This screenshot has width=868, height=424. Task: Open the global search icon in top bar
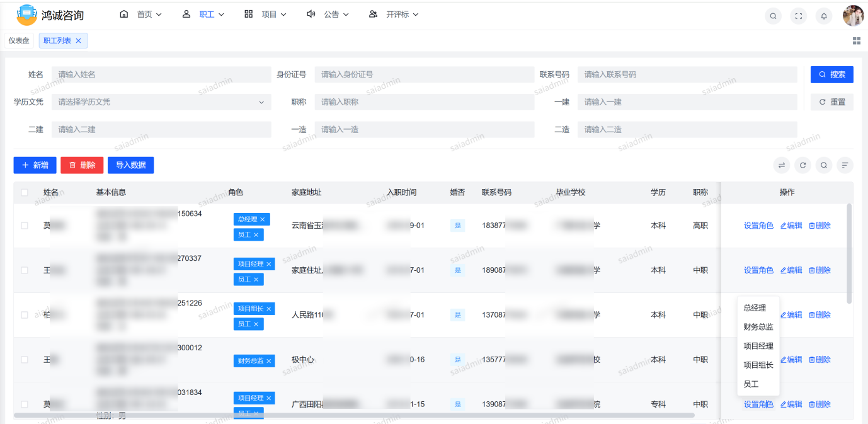pos(773,16)
